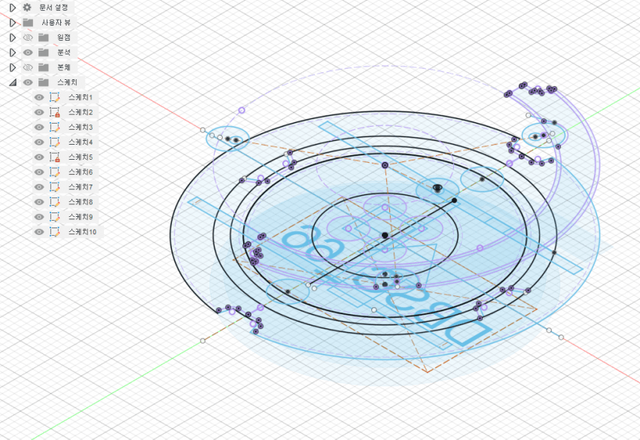The width and height of the screenshot is (640, 440).
Task: Click the 사용자 뷰 label
Action: pyautogui.click(x=57, y=22)
